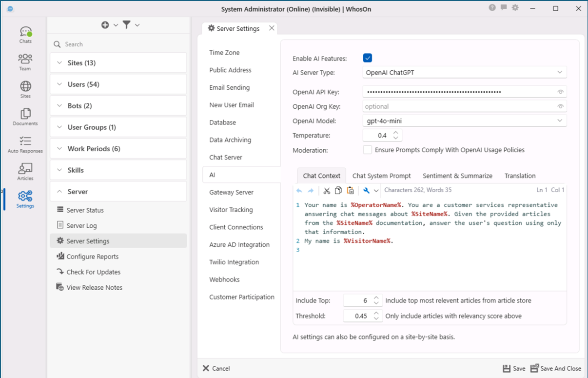
Task: Click the Save And Close button
Action: pyautogui.click(x=555, y=368)
